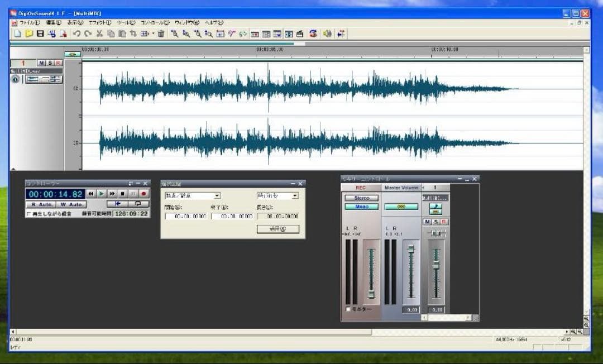The width and height of the screenshot is (603, 364).
Task: Open the left dropdown in selection range dialog
Action: click(217, 196)
